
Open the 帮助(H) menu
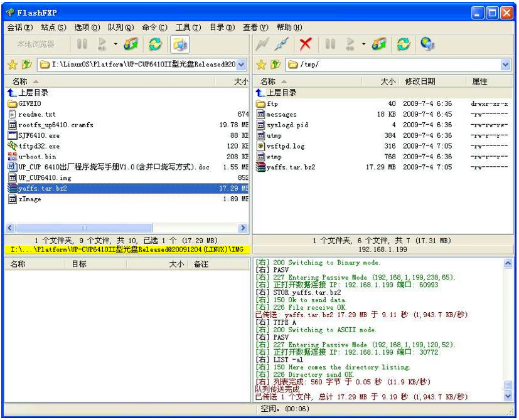289,28
